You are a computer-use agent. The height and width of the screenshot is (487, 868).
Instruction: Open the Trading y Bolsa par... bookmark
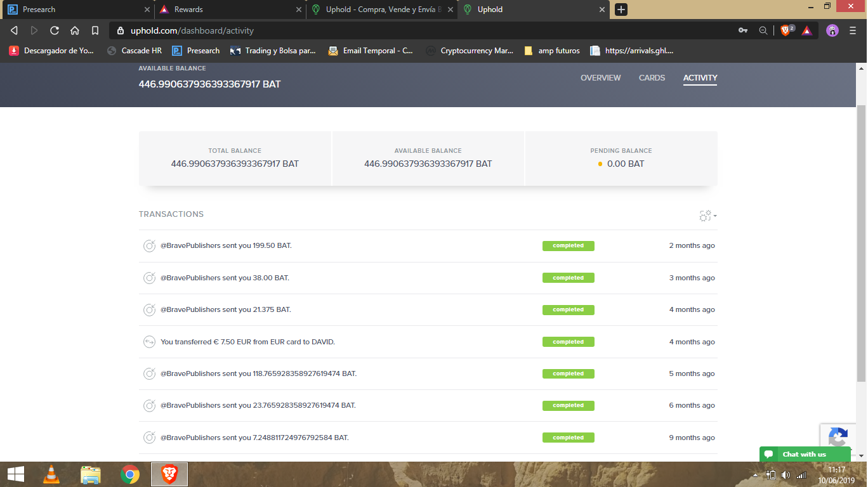[x=273, y=51]
